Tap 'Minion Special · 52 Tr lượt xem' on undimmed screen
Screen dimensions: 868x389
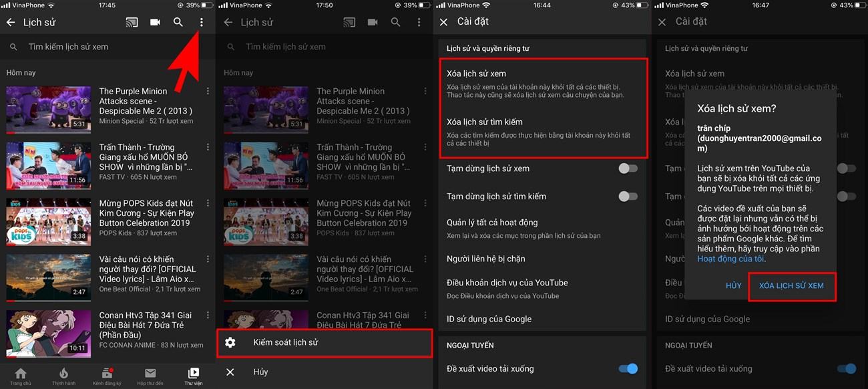(146, 121)
